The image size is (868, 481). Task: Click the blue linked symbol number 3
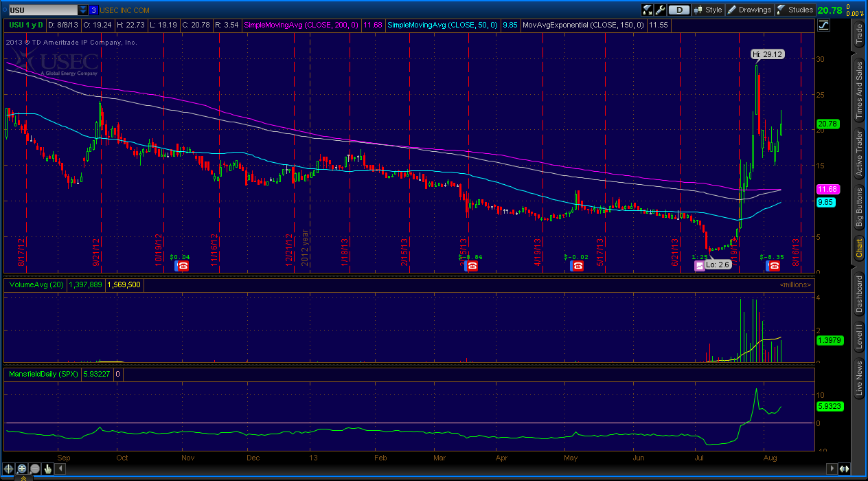coord(93,10)
